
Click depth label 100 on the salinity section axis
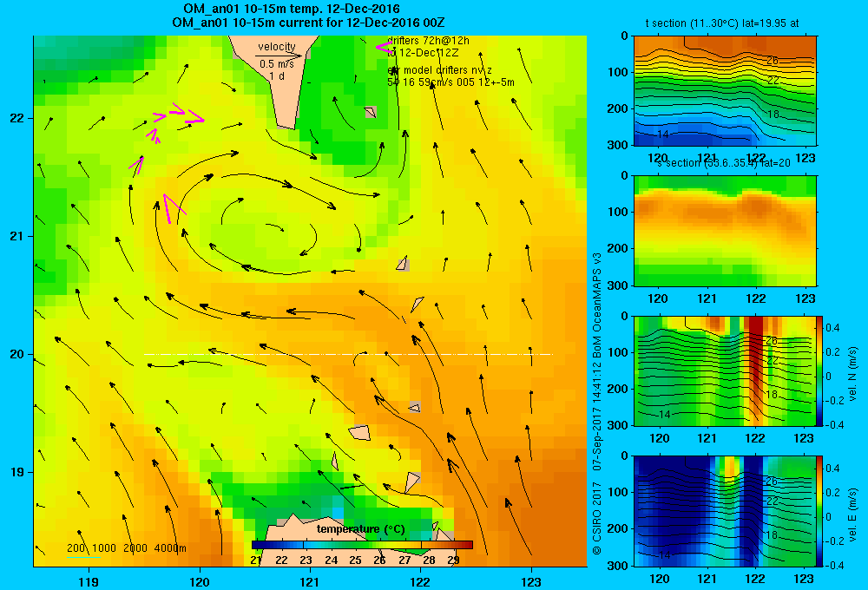click(x=619, y=212)
